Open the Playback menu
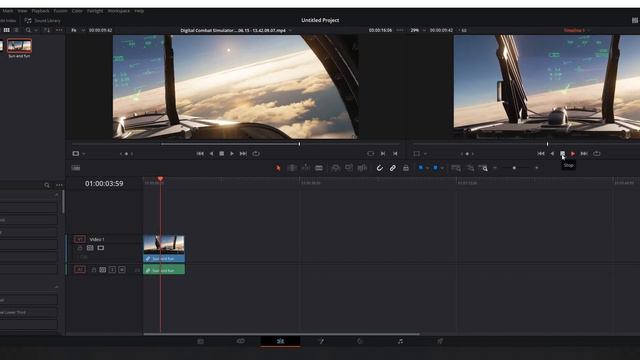Image resolution: width=640 pixels, height=360 pixels. pyautogui.click(x=40, y=11)
